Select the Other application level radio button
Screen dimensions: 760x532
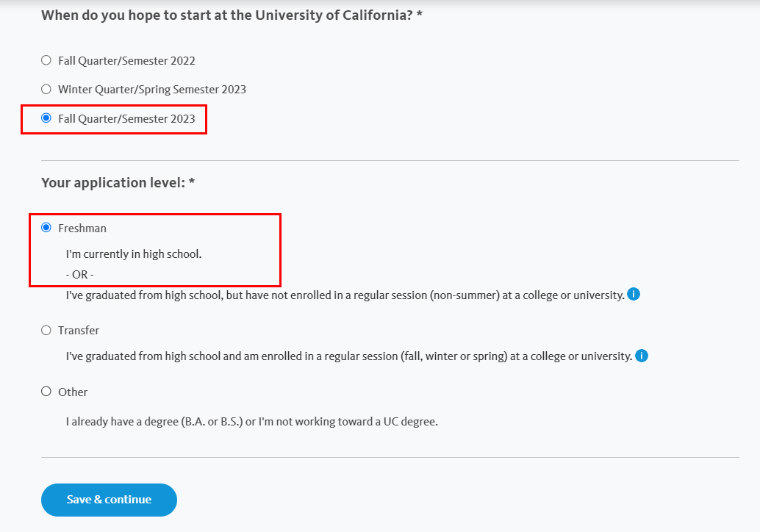click(x=46, y=392)
